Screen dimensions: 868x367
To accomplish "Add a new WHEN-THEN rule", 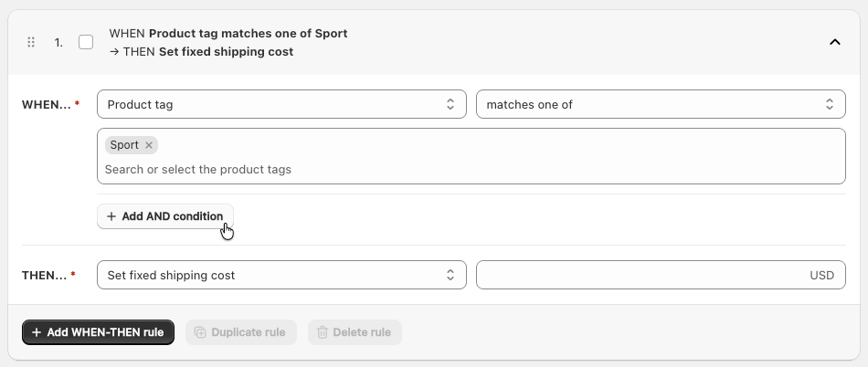I will (98, 332).
